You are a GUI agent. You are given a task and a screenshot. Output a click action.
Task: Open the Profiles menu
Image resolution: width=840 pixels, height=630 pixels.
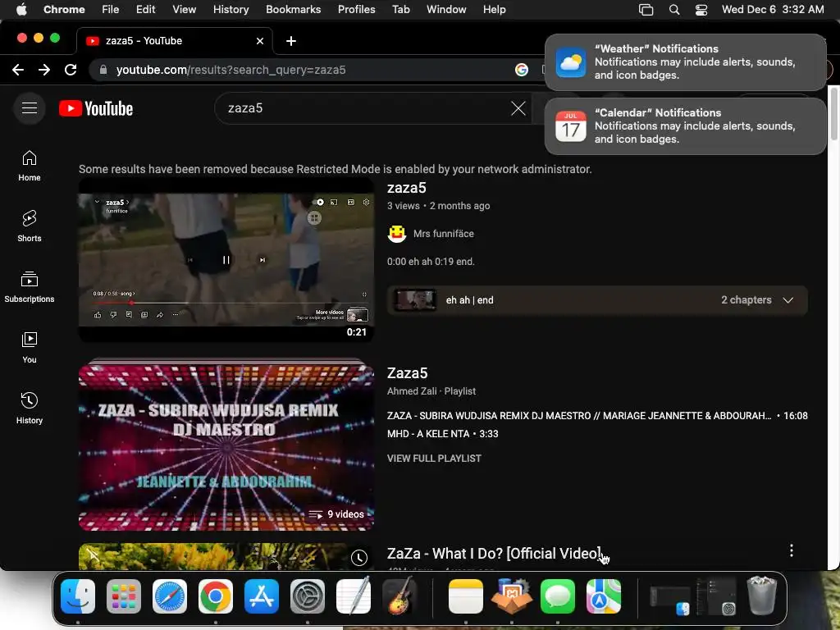[x=356, y=9]
